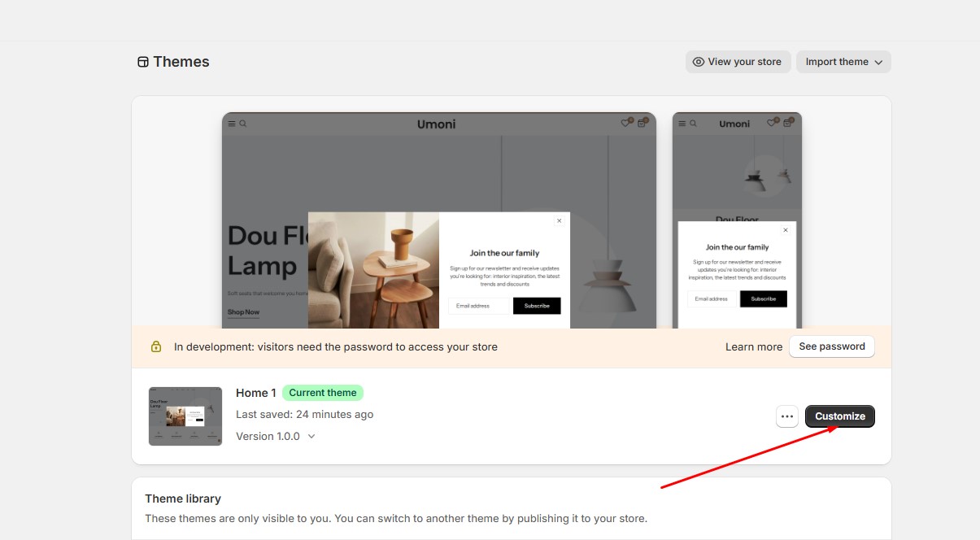
Task: Click the lock icon in the development banner
Action: pyautogui.click(x=156, y=346)
